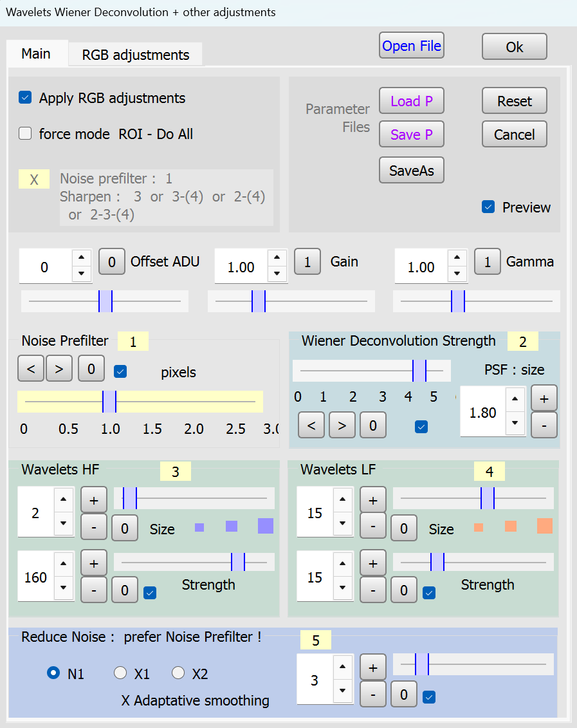Reset Offset ADU with its 0 button
Image resolution: width=577 pixels, height=728 pixels.
[x=112, y=262]
